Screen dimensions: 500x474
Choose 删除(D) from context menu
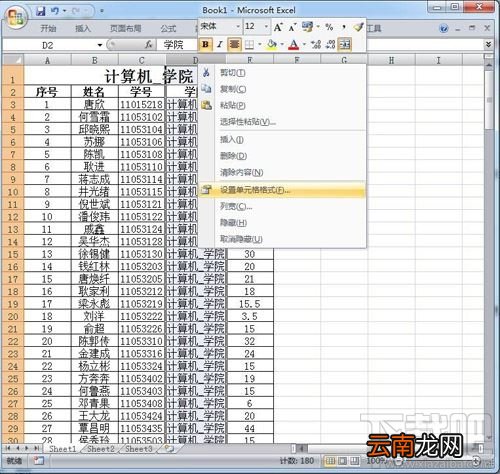pyautogui.click(x=282, y=156)
